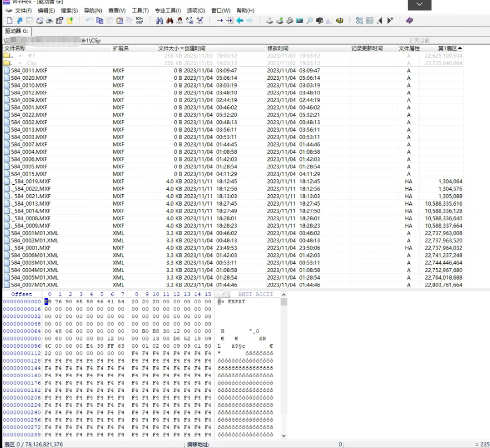Open the 编辑(E) menu

[46, 10]
